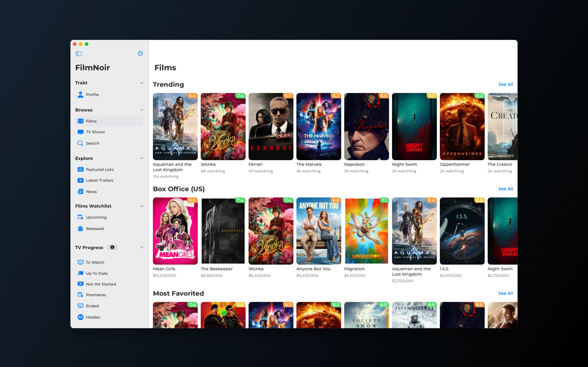Screen dimensions: 588x367
Task: Click See All for Box Office (US)
Action: [505, 189]
